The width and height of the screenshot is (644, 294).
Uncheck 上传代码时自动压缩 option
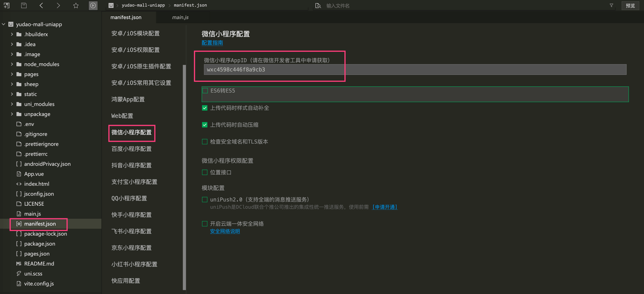pyautogui.click(x=205, y=125)
